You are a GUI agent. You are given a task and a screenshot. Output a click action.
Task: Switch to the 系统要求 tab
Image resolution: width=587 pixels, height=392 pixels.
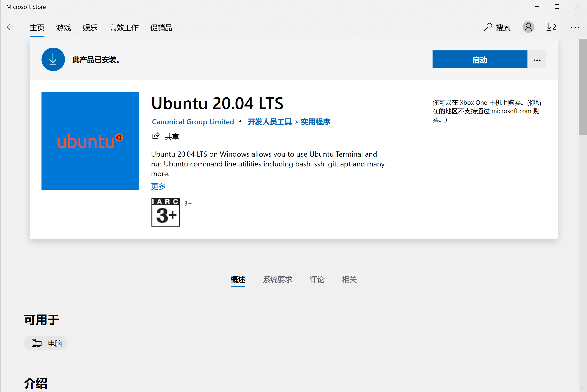[x=277, y=280]
